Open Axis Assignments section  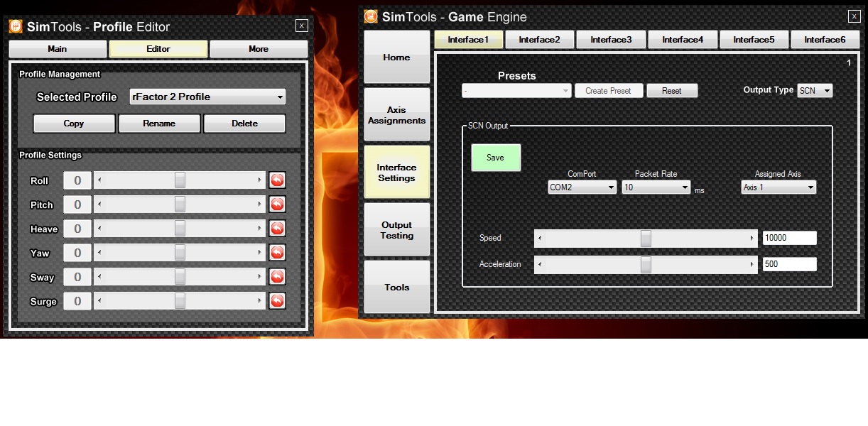click(397, 114)
